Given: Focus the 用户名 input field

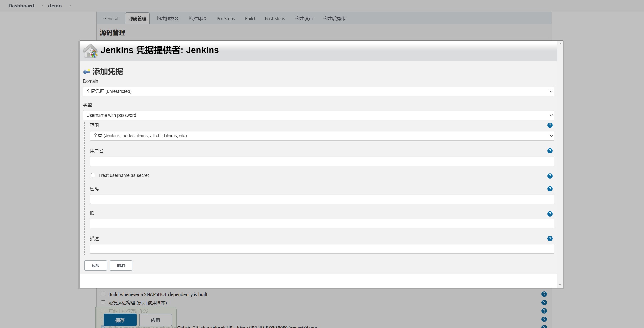Looking at the screenshot, I should [322, 161].
